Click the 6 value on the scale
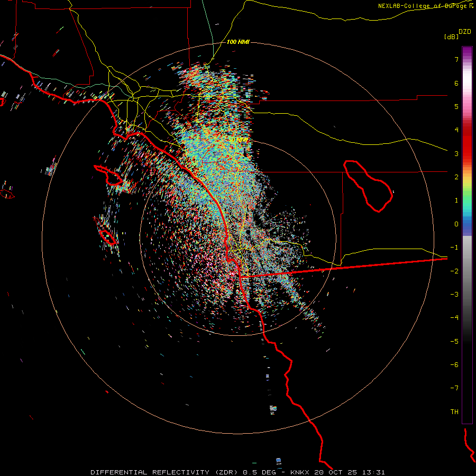The width and height of the screenshot is (476, 476). [456, 83]
